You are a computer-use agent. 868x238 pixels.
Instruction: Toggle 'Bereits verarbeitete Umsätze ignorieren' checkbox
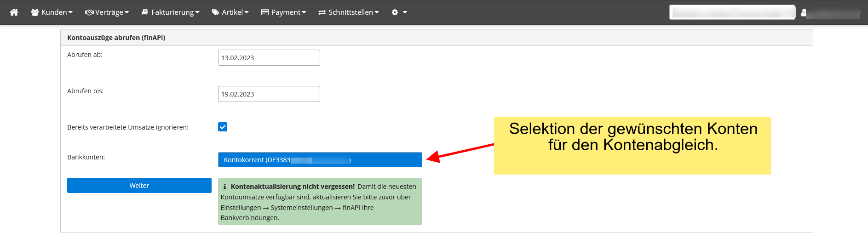(223, 127)
